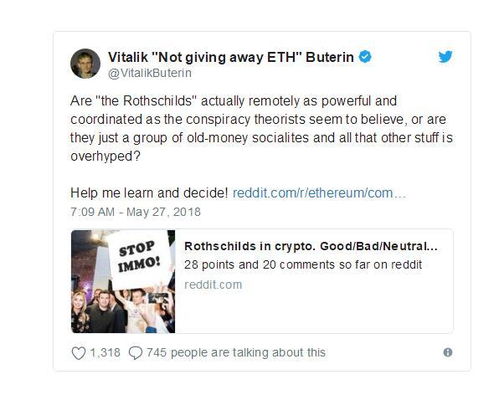Screen dimensions: 499x395
Task: Click 745 people are talking about this
Action: click(x=236, y=353)
